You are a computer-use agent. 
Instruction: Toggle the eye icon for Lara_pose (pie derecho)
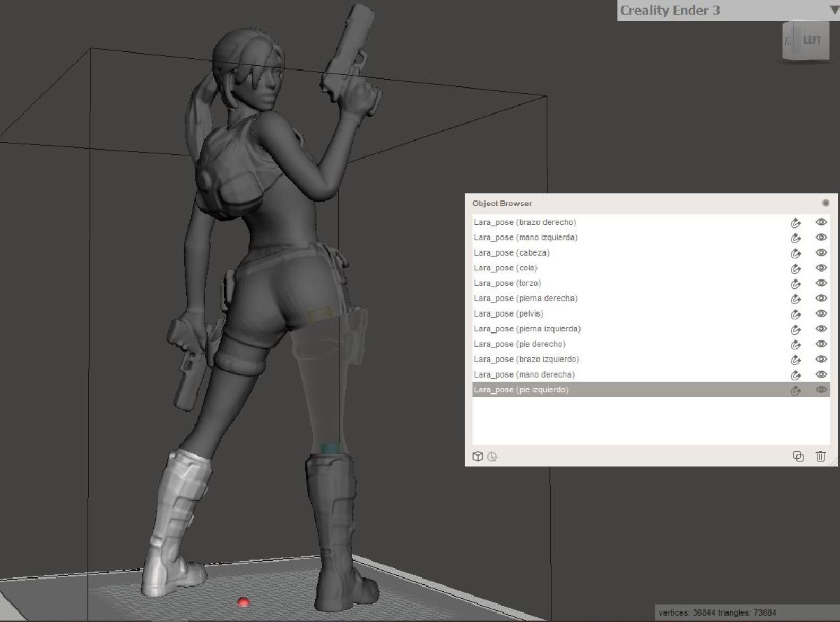click(820, 343)
